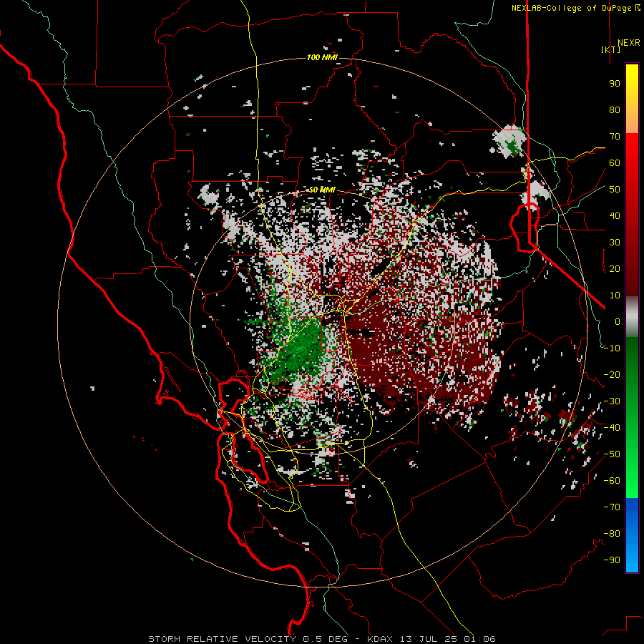
Task: Click the 0 value on velocity scale
Action: pyautogui.click(x=618, y=321)
